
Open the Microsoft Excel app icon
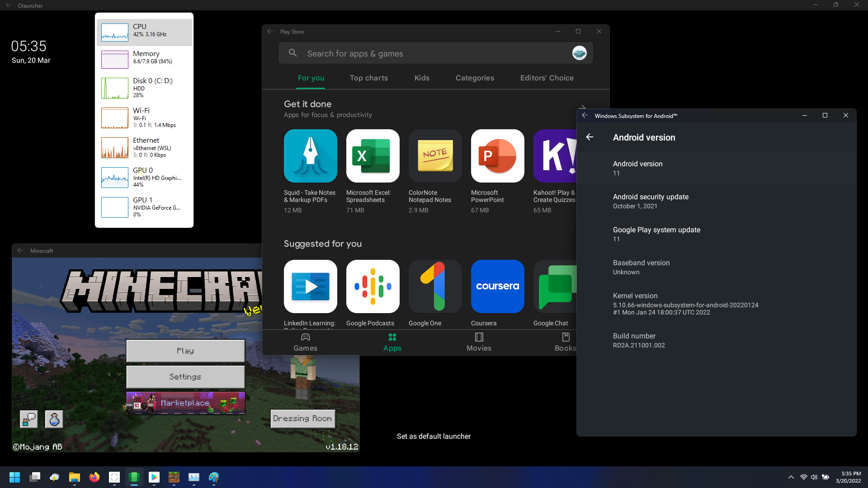pos(373,156)
